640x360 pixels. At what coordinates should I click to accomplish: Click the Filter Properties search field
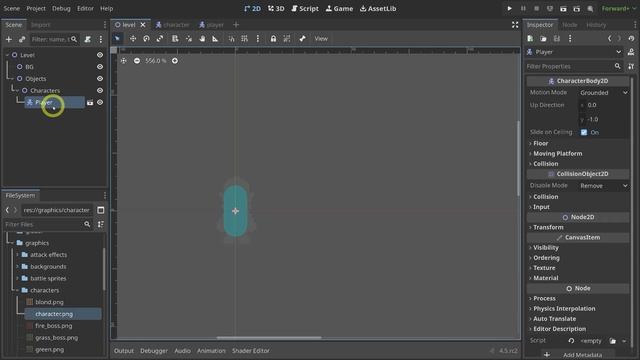pyautogui.click(x=574, y=66)
